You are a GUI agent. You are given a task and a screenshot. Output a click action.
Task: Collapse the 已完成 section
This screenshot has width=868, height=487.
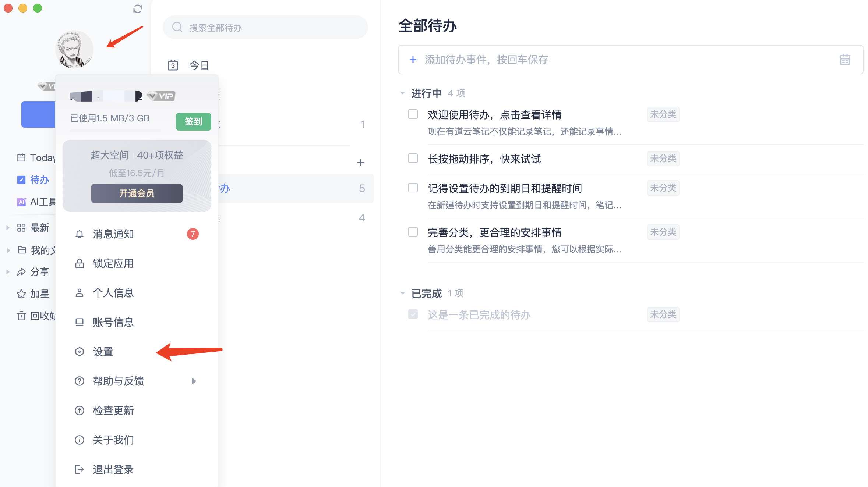click(x=403, y=293)
